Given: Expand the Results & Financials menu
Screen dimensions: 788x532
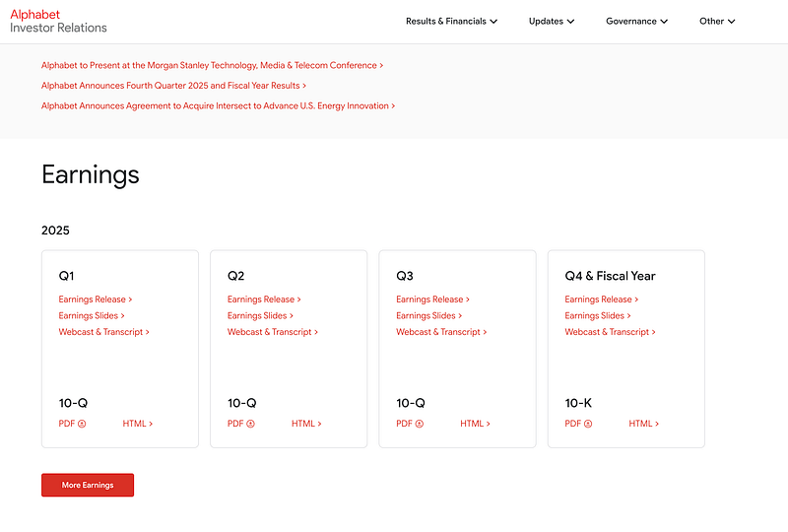Looking at the screenshot, I should (451, 21).
